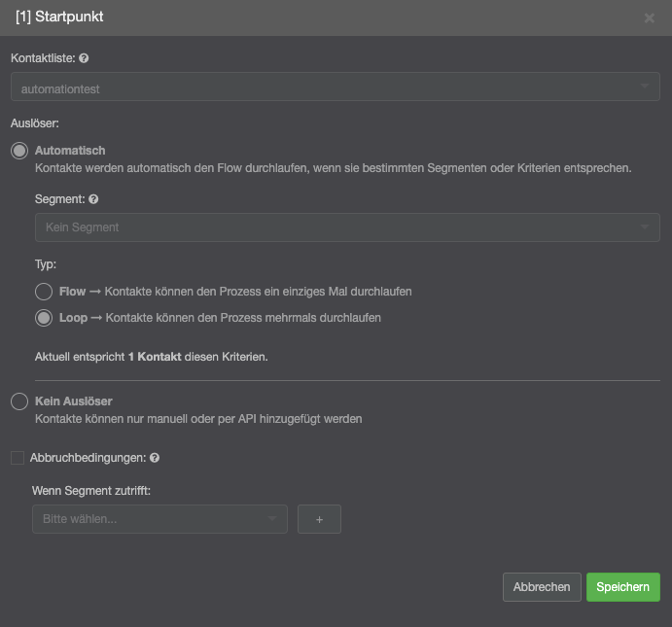The width and height of the screenshot is (672, 627).
Task: Select the Loop type radio button
Action: point(43,318)
